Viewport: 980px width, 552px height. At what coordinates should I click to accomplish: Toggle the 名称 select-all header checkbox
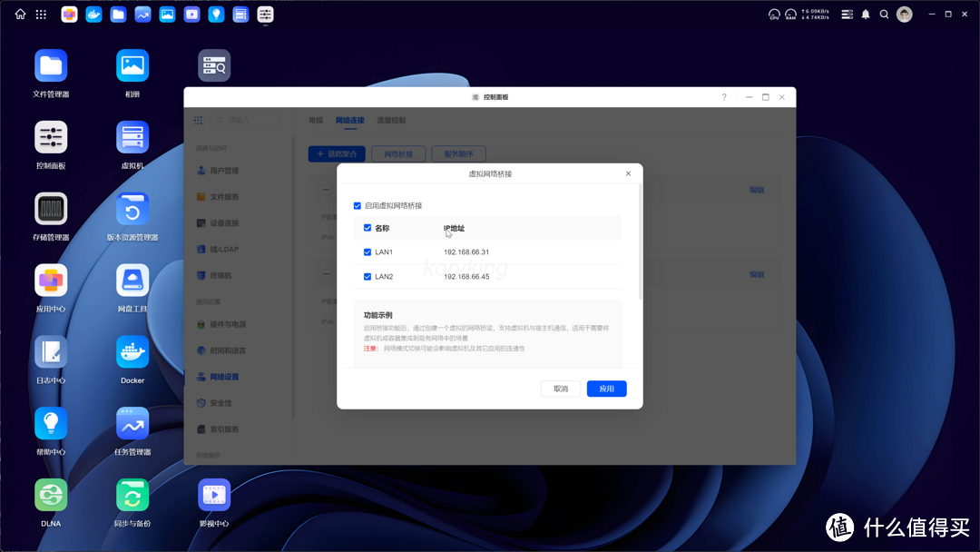tap(367, 229)
